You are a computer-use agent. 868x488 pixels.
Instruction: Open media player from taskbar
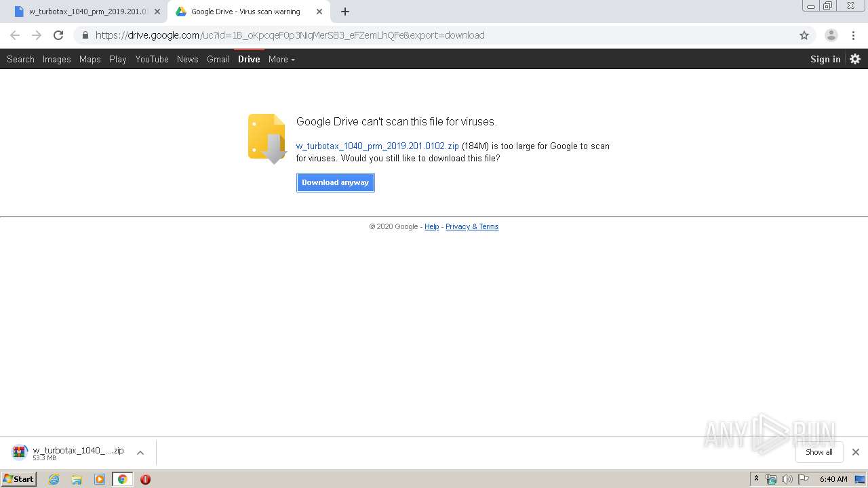100,479
